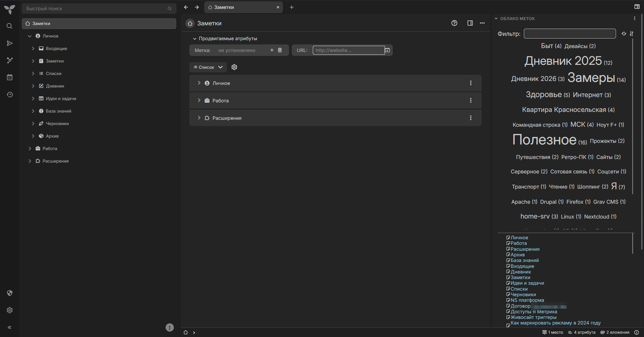Click the Полезное tag in cloud
The width and height of the screenshot is (644, 337).
pyautogui.click(x=544, y=140)
